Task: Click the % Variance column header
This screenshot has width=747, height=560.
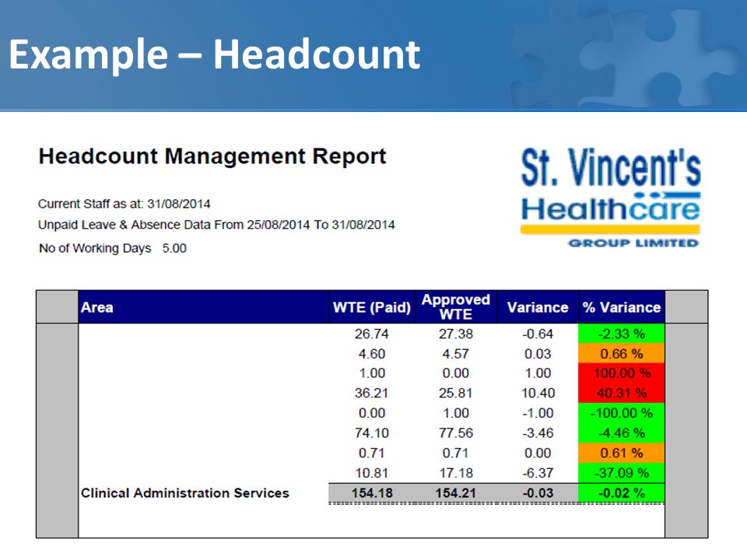Action: pos(621,307)
